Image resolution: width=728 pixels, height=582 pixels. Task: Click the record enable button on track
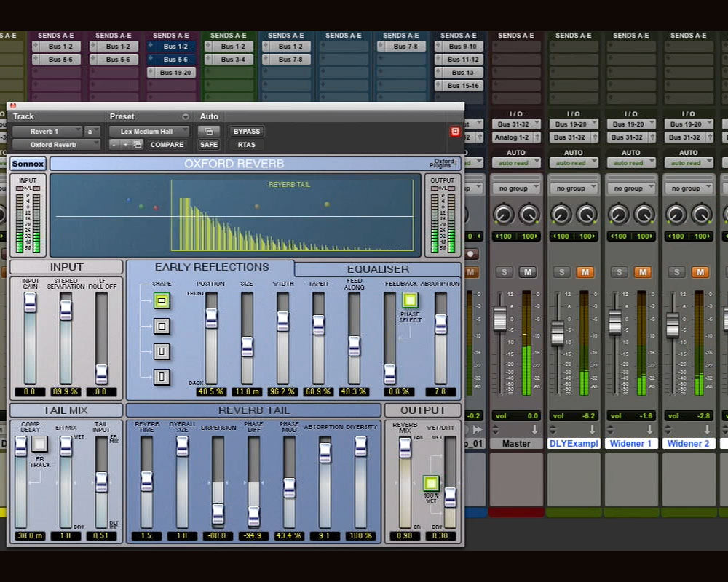click(471, 254)
